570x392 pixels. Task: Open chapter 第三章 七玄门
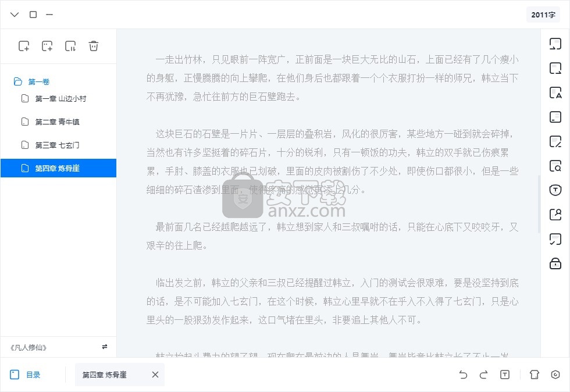pyautogui.click(x=58, y=145)
